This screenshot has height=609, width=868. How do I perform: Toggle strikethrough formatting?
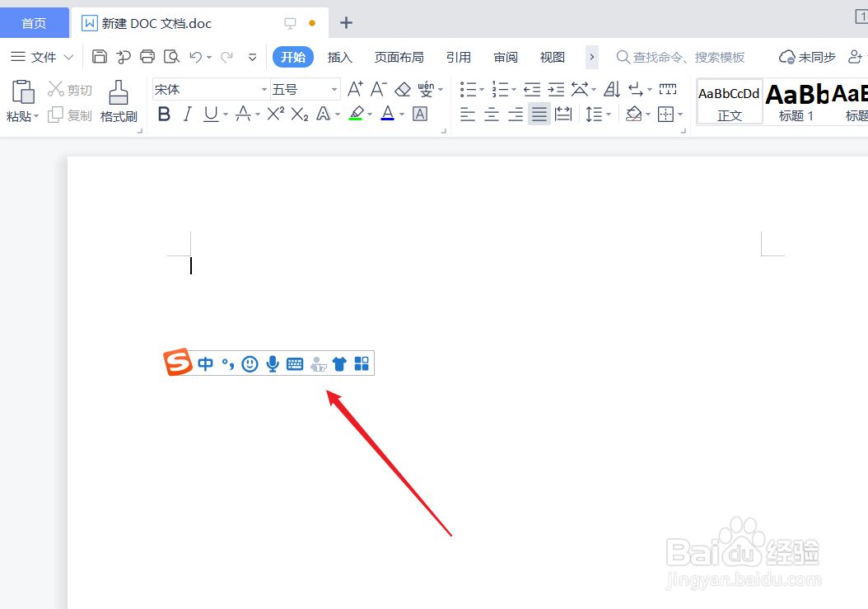[x=243, y=115]
